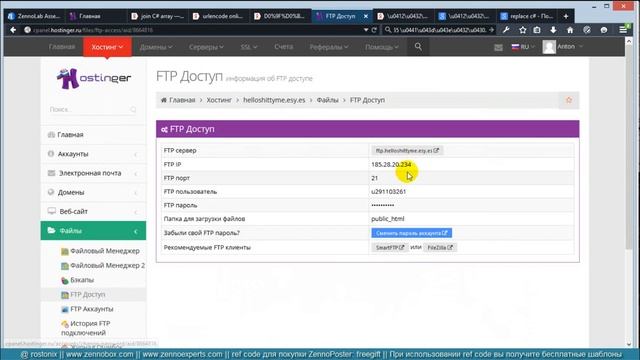Click helloshittyme.esy.es in the breadcrumb
The width and height of the screenshot is (640, 360).
pos(274,100)
